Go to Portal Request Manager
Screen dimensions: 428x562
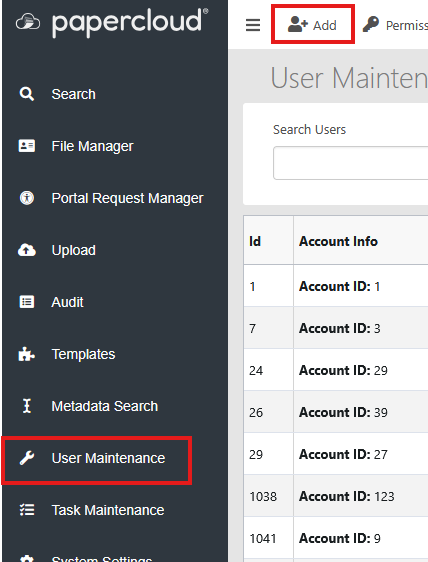point(127,198)
